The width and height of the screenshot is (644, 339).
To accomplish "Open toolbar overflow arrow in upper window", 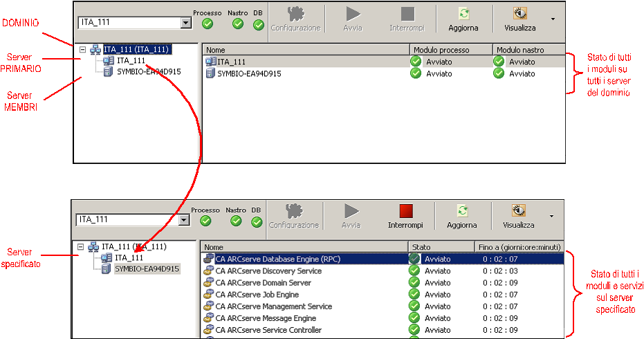I will pyautogui.click(x=553, y=19).
